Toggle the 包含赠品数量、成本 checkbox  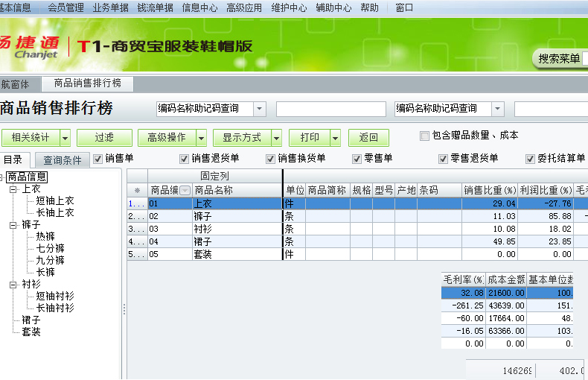(x=424, y=136)
